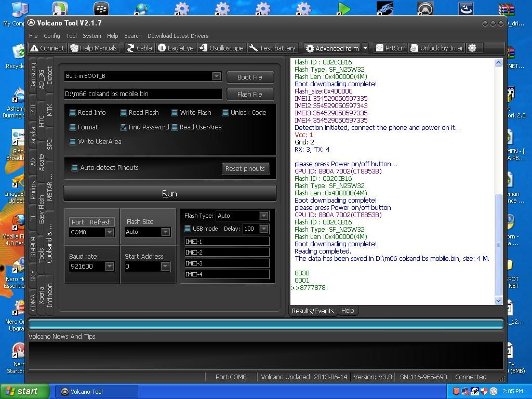Expand the COM8 port dropdown
This screenshot has width=532, height=399.
109,232
